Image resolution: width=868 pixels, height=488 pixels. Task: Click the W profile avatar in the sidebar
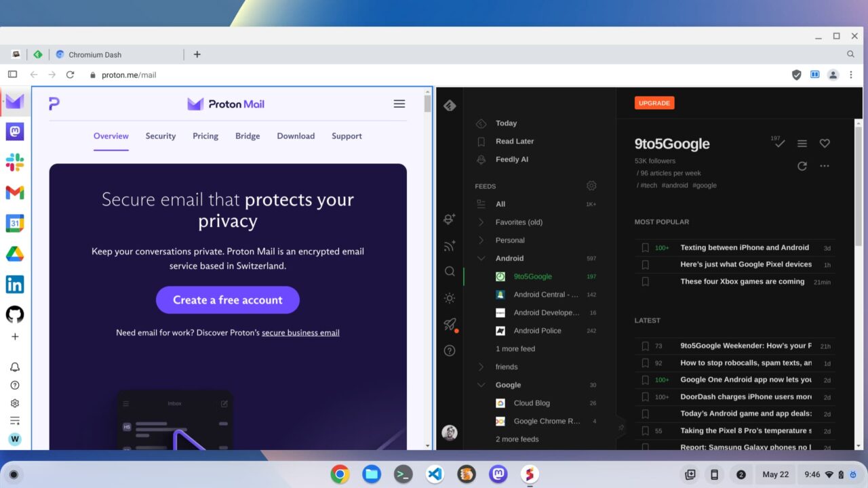click(15, 439)
